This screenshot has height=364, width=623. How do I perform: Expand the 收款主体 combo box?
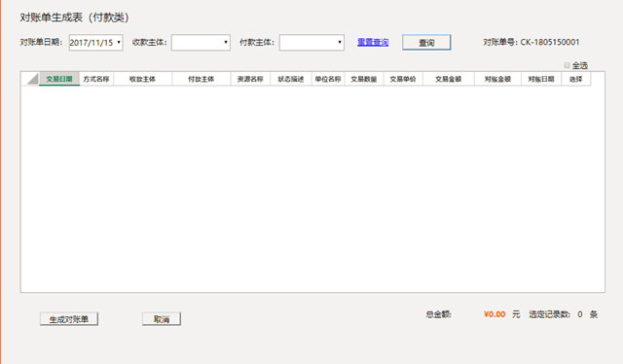(225, 43)
